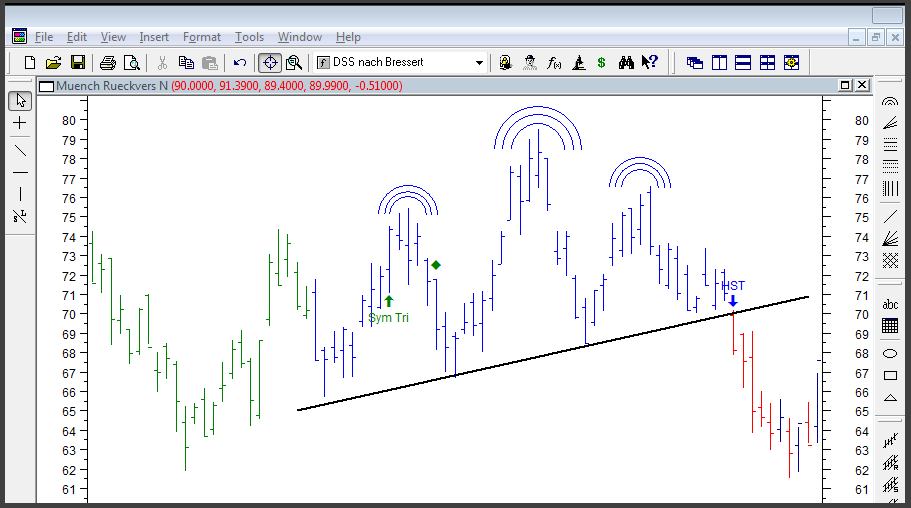Select the HST label on the chart
The width and height of the screenshot is (911, 508).
click(733, 285)
